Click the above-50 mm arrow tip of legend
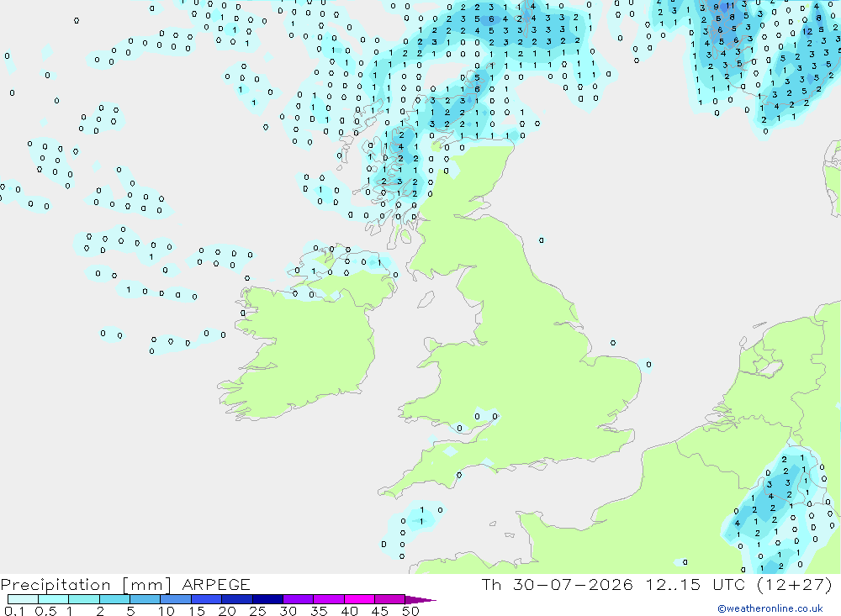841x616 pixels. pyautogui.click(x=420, y=600)
